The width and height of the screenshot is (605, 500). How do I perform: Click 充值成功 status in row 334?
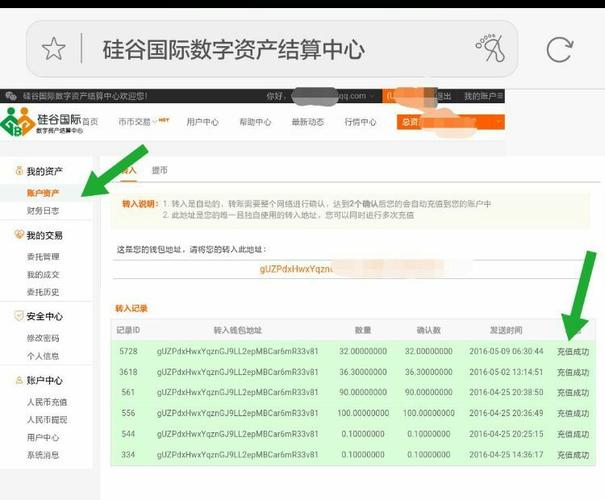coord(573,455)
